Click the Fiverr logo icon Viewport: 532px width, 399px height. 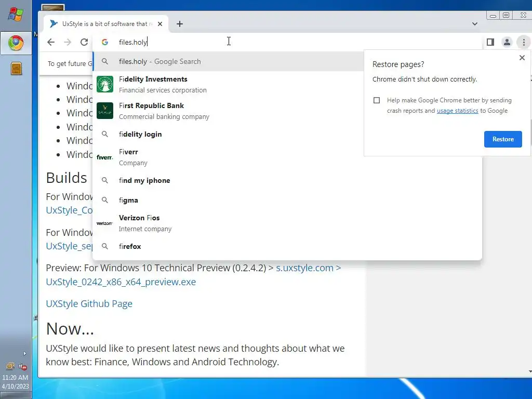pyautogui.click(x=105, y=157)
